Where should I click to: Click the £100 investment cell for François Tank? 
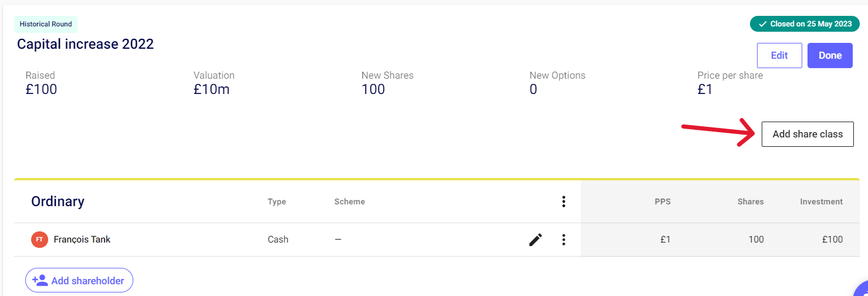pos(832,240)
